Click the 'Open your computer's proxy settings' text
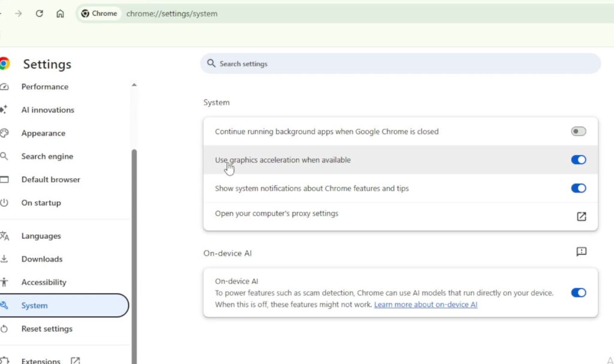This screenshot has width=614, height=364. click(x=276, y=213)
